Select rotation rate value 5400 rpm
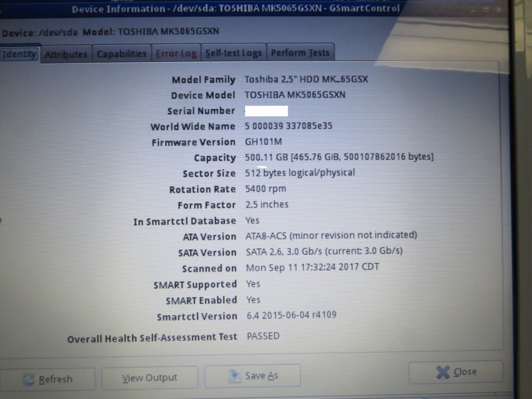 point(265,189)
